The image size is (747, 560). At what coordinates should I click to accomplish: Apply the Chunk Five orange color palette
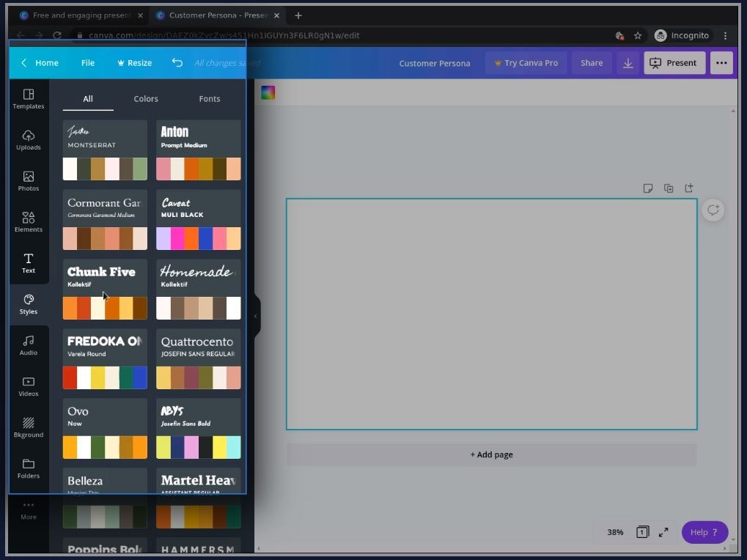click(x=105, y=308)
